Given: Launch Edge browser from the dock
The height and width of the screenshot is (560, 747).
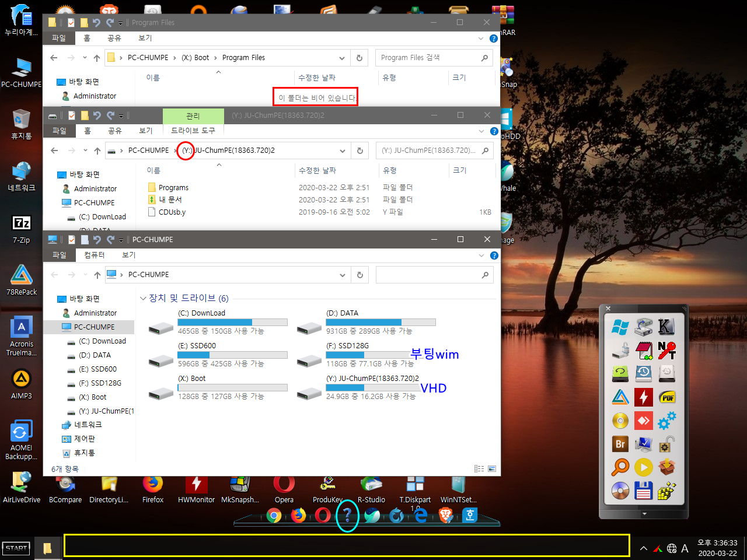Looking at the screenshot, I should (421, 515).
